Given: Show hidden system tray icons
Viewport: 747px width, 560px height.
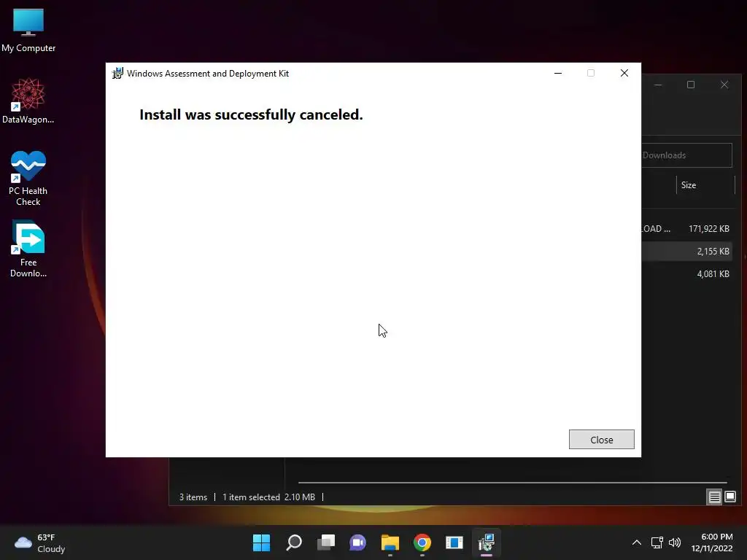Looking at the screenshot, I should pyautogui.click(x=636, y=542).
